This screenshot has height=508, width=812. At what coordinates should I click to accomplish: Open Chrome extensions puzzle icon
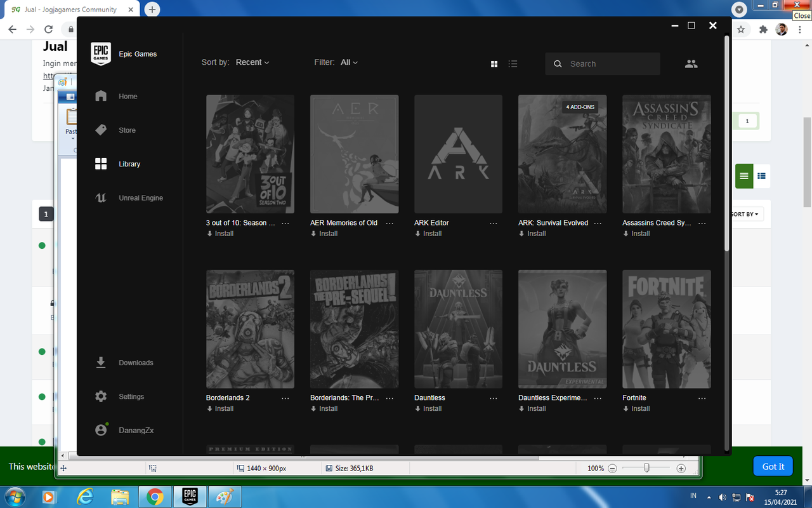click(x=764, y=29)
